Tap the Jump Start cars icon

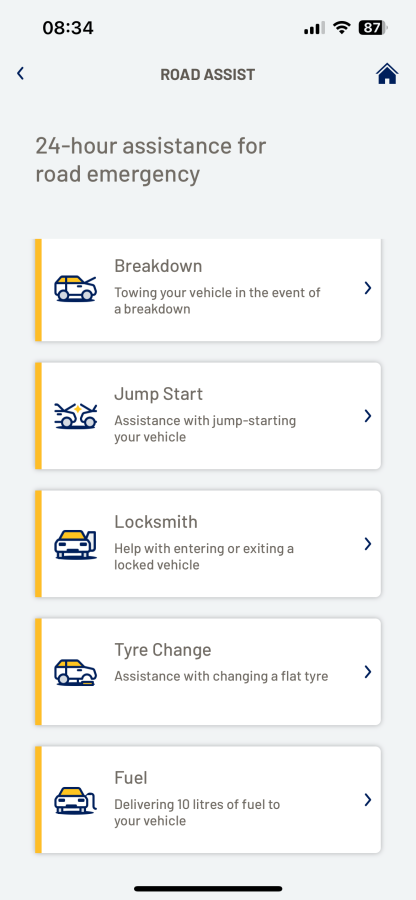click(x=76, y=416)
